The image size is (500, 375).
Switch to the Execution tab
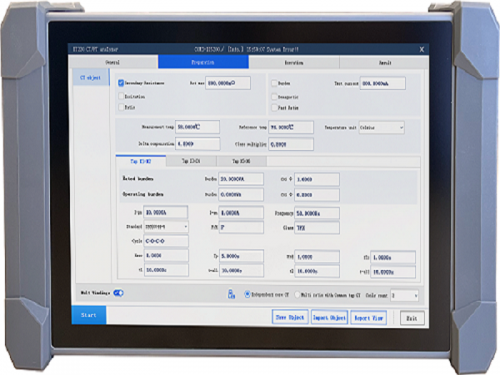point(294,63)
